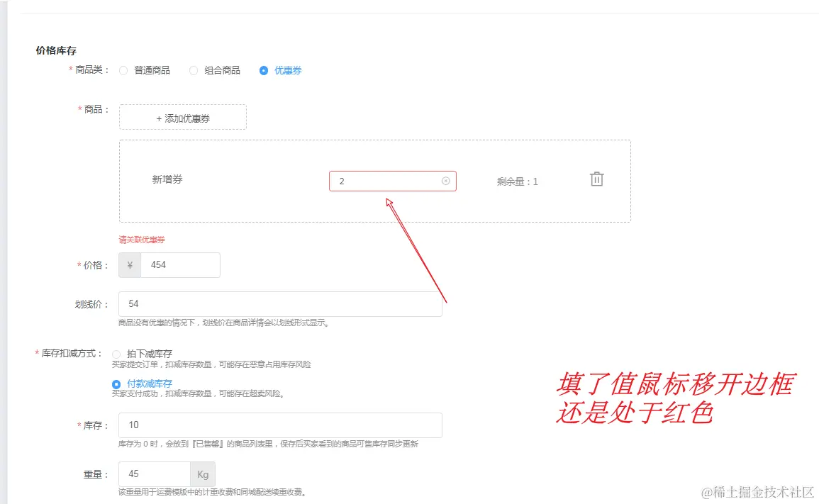Click the 划线价 input containing 54

pyautogui.click(x=280, y=304)
